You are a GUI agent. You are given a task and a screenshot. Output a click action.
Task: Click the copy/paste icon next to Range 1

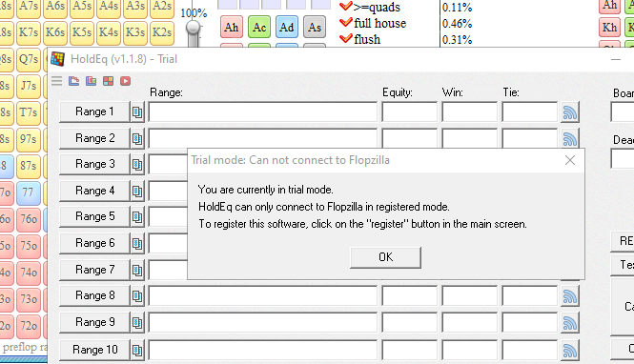click(137, 111)
